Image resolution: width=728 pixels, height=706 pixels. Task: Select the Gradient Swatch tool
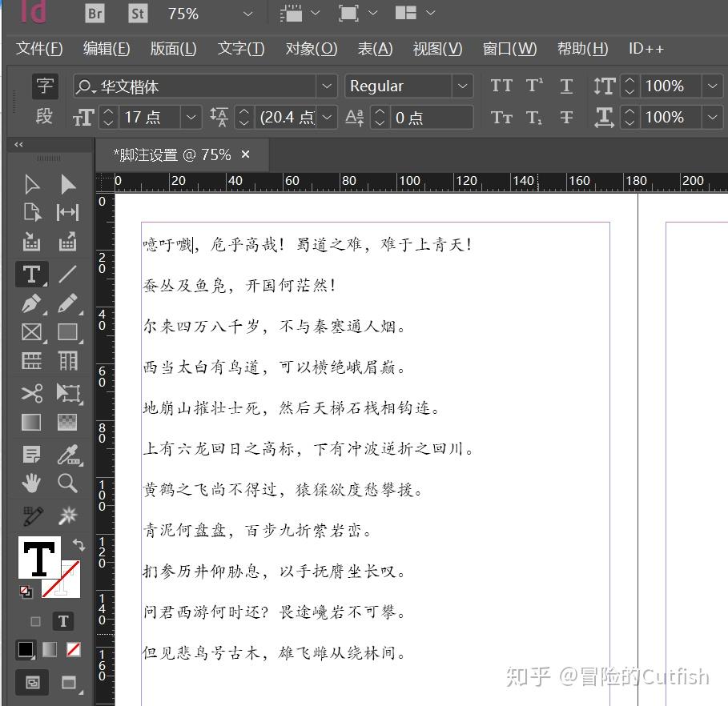click(31, 423)
